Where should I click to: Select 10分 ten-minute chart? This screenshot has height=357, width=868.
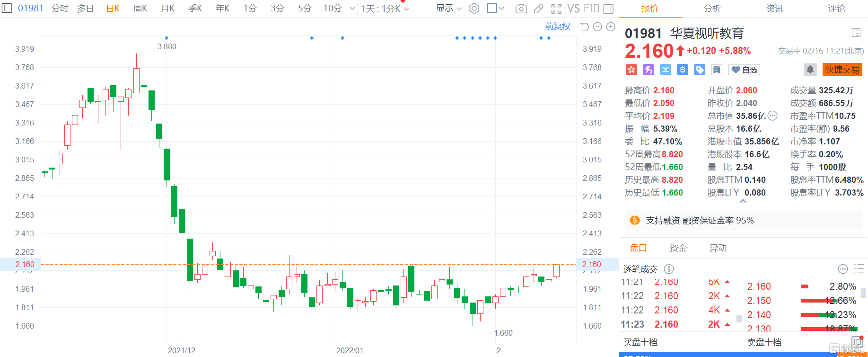(332, 9)
